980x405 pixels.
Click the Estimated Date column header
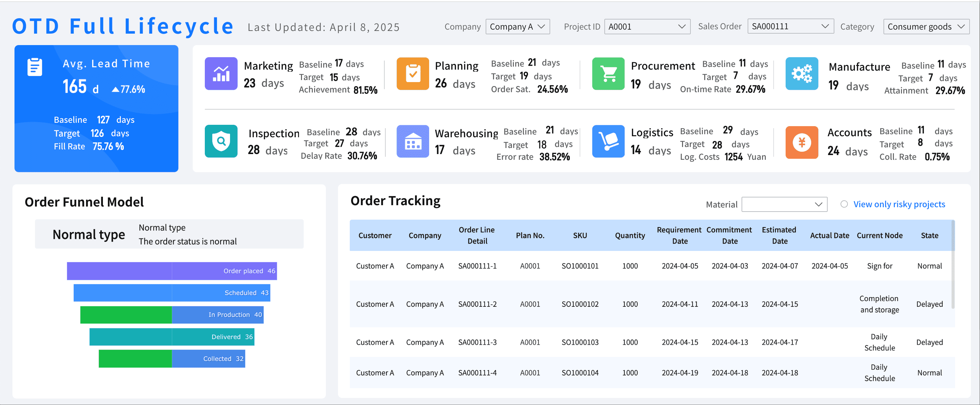coord(779,235)
